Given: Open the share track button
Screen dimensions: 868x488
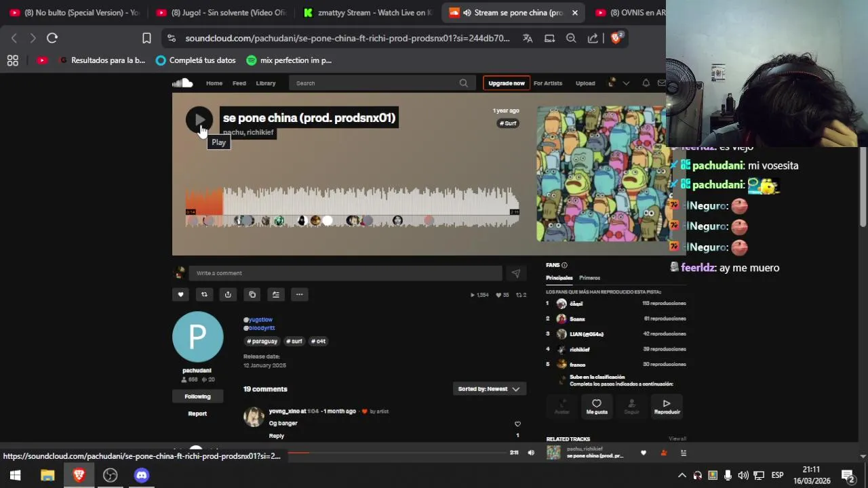Looking at the screenshot, I should (x=228, y=294).
